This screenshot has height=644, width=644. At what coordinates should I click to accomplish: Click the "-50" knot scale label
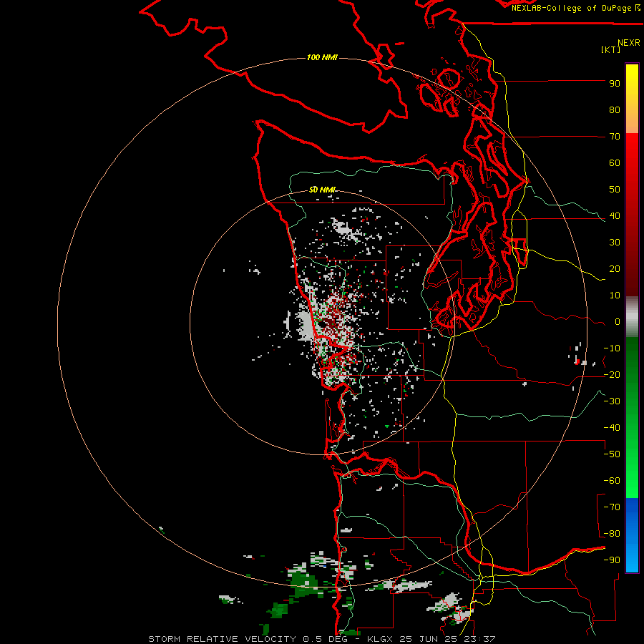(612, 454)
